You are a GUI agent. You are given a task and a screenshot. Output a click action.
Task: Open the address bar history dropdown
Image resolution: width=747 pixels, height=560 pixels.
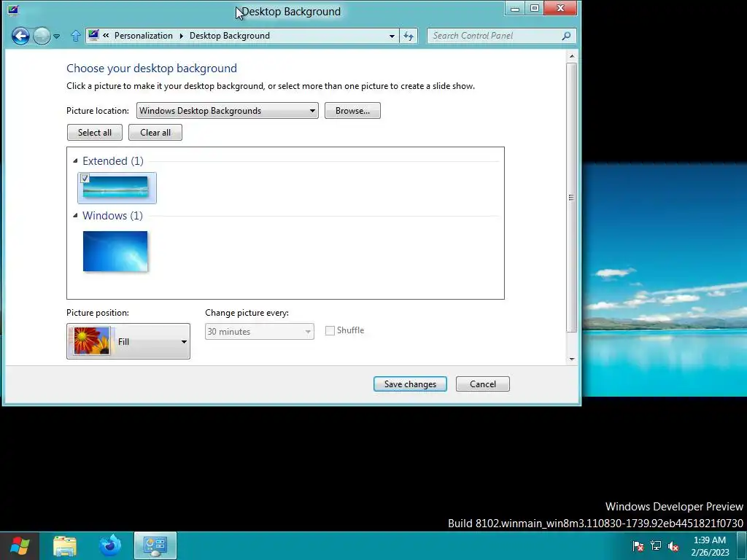(392, 36)
